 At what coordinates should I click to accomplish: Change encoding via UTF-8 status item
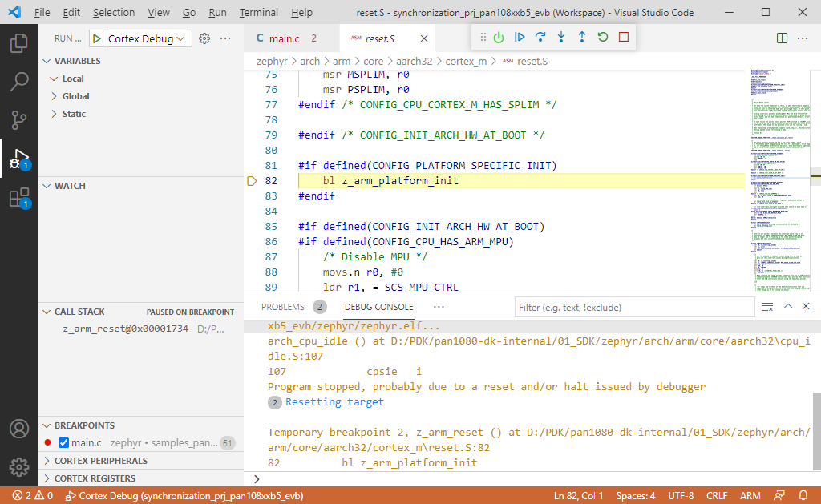pyautogui.click(x=681, y=495)
